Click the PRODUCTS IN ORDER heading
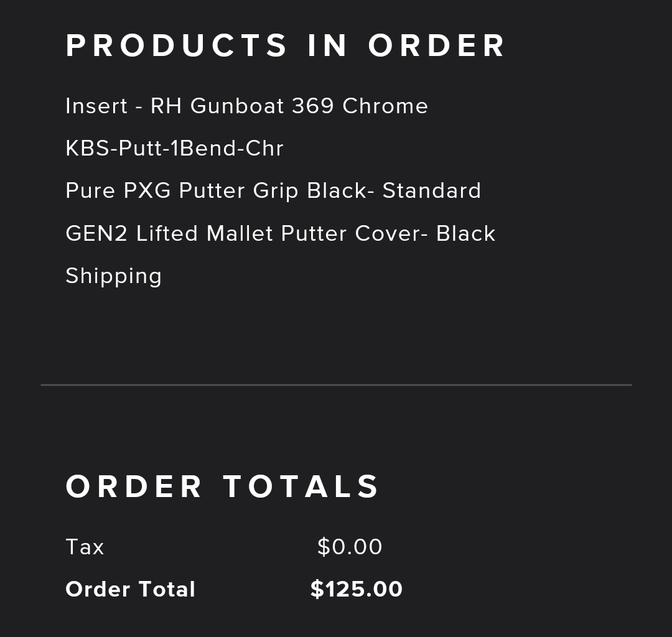This screenshot has height=637, width=672. click(x=286, y=45)
